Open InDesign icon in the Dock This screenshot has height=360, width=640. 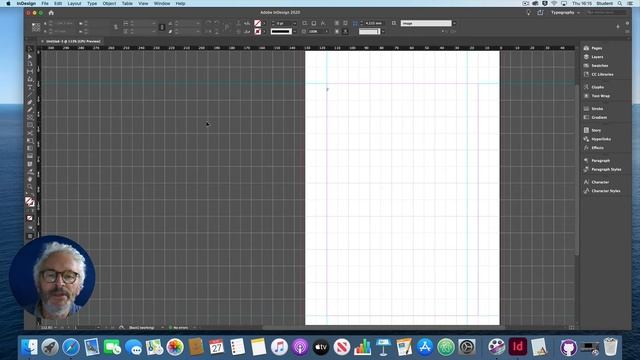[x=517, y=347]
